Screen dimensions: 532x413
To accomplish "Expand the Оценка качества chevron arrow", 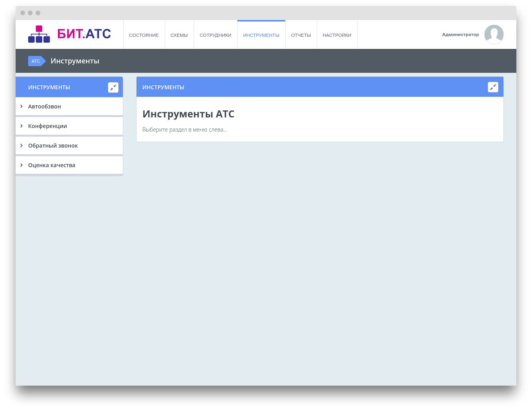I will (x=22, y=165).
